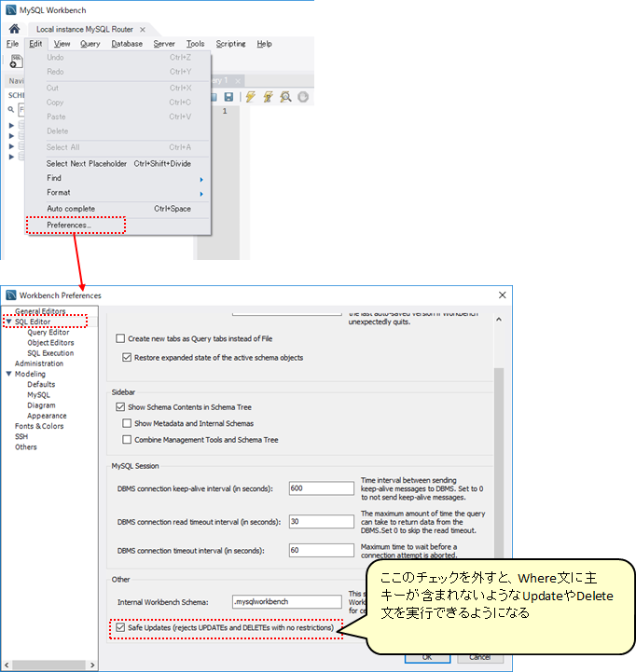Open the Server menu
Image resolution: width=636 pixels, height=672 pixels.
164,44
